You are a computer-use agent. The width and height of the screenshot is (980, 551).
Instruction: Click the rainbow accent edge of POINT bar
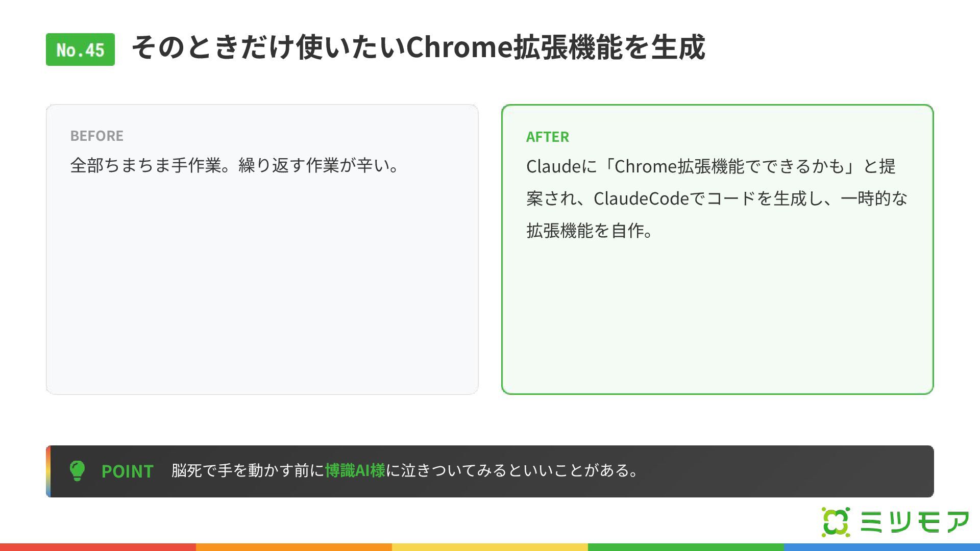coord(48,471)
